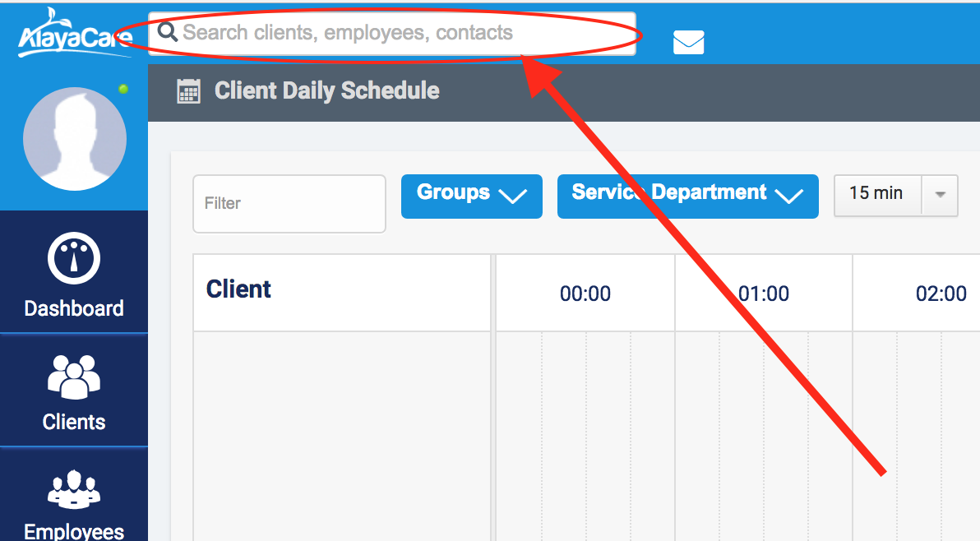This screenshot has width=980, height=541.
Task: Click into the Filter text box
Action: pyautogui.click(x=289, y=203)
